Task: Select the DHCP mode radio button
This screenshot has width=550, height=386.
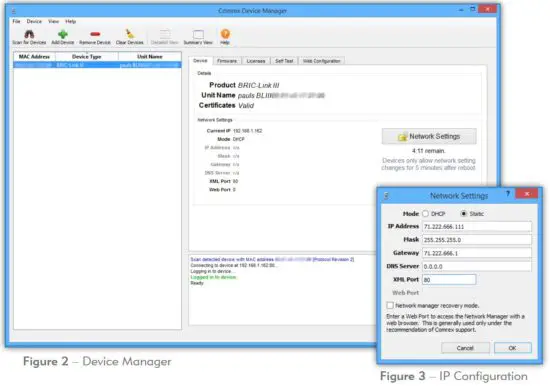Action: click(x=425, y=214)
